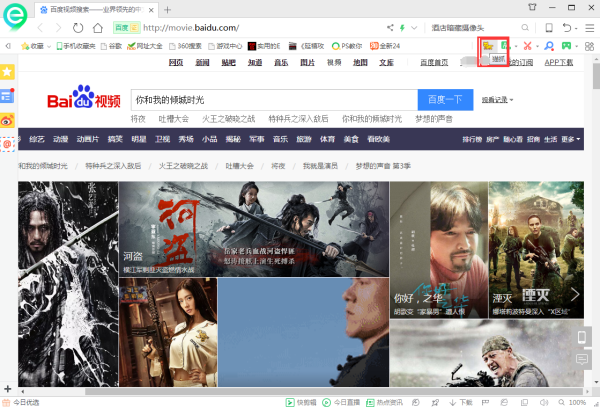Click the floating feedback comment icon
Screen dimensions: 600x408
tap(582, 359)
